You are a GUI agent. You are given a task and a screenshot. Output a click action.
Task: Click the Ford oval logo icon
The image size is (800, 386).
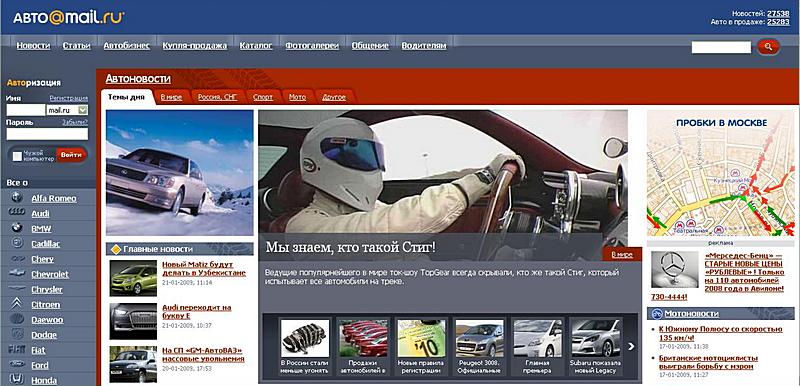point(17,365)
